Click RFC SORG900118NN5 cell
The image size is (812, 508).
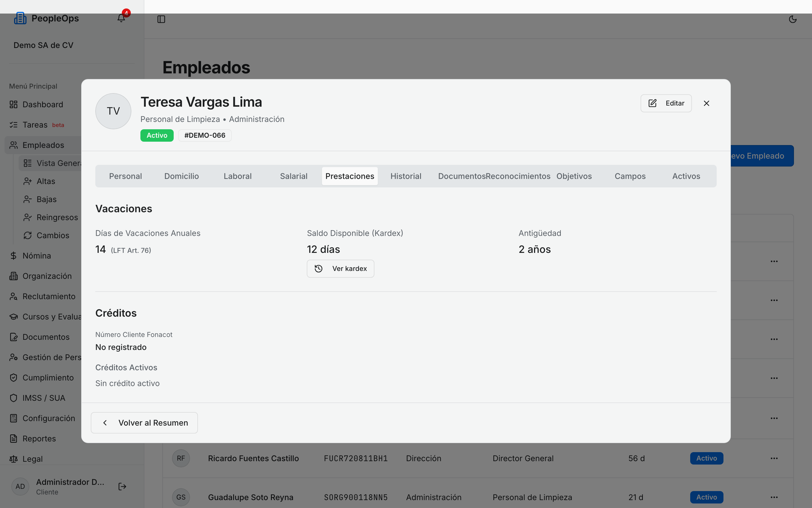coord(356,497)
